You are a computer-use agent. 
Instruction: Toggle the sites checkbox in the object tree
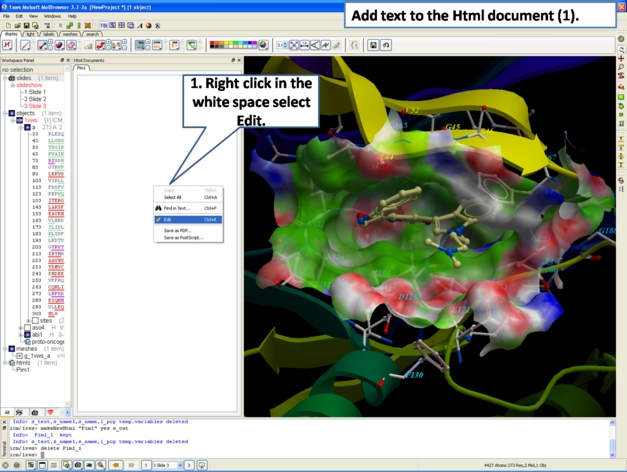tap(35, 321)
